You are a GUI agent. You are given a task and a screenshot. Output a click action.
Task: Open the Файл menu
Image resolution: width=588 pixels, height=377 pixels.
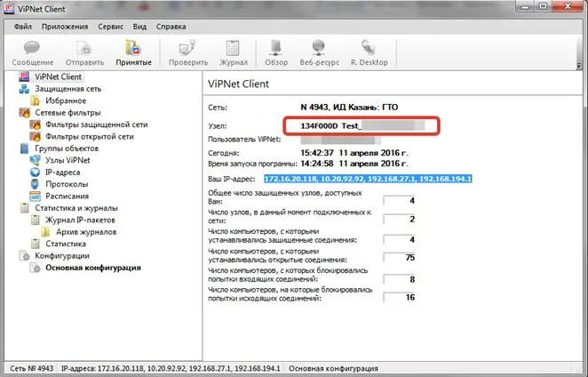pyautogui.click(x=23, y=27)
